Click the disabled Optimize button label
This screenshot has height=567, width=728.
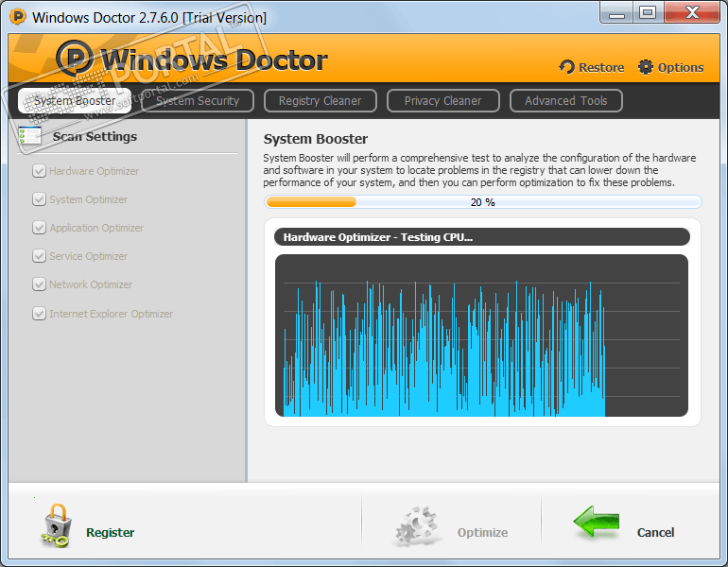pyautogui.click(x=482, y=532)
